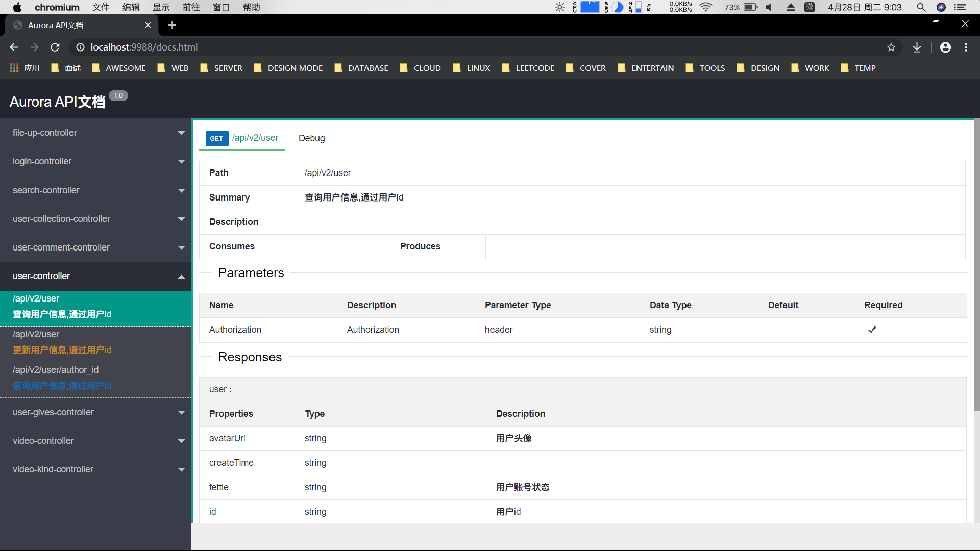
Task: Toggle the Required checkmark for Authorization parameter
Action: (x=872, y=330)
